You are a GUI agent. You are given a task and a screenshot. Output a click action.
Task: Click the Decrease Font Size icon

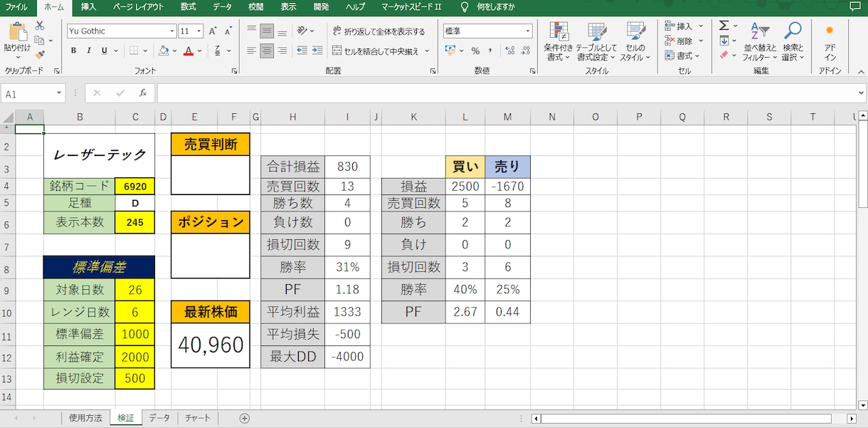228,31
